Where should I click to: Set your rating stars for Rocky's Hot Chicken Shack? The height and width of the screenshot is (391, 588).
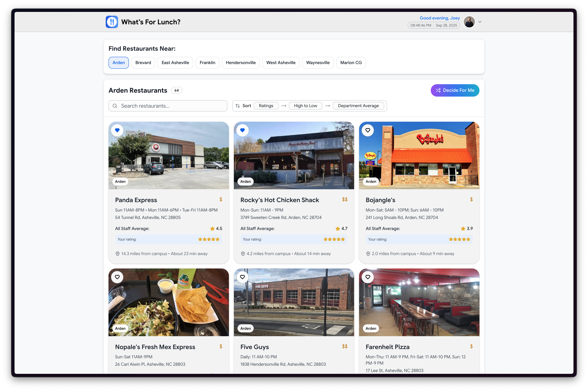(334, 239)
